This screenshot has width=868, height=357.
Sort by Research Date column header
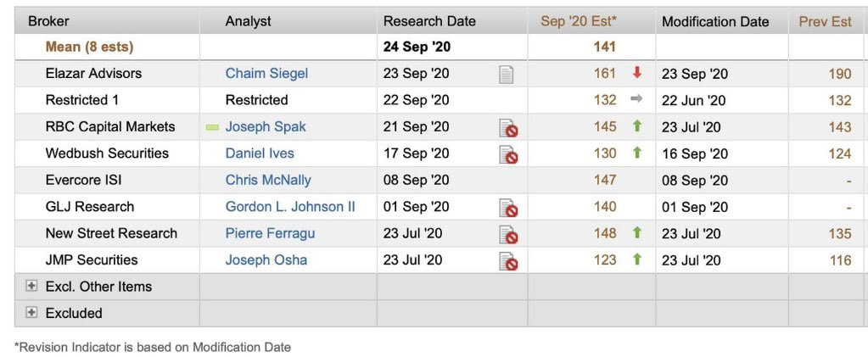coord(429,21)
